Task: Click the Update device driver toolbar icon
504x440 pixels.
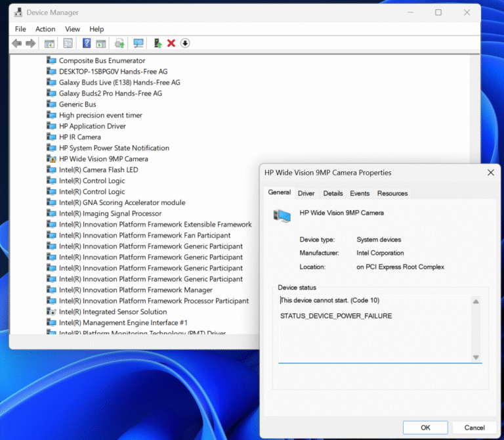Action: pyautogui.click(x=119, y=43)
